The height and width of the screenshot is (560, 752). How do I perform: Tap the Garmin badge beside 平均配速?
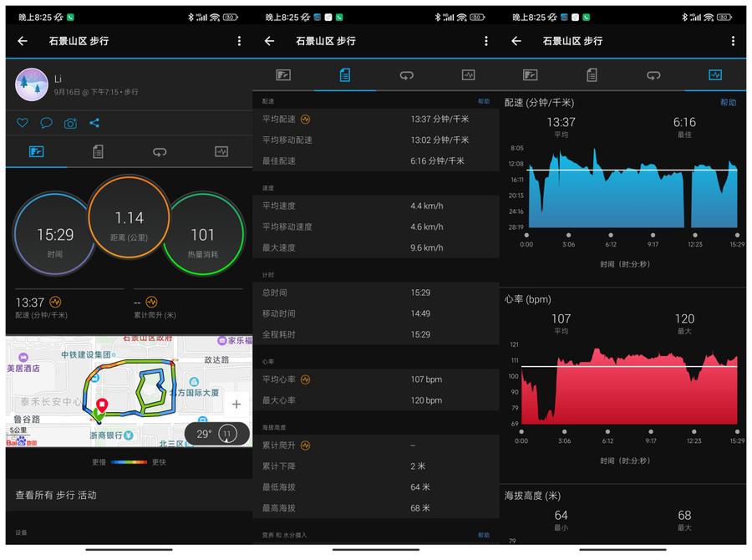click(x=307, y=120)
